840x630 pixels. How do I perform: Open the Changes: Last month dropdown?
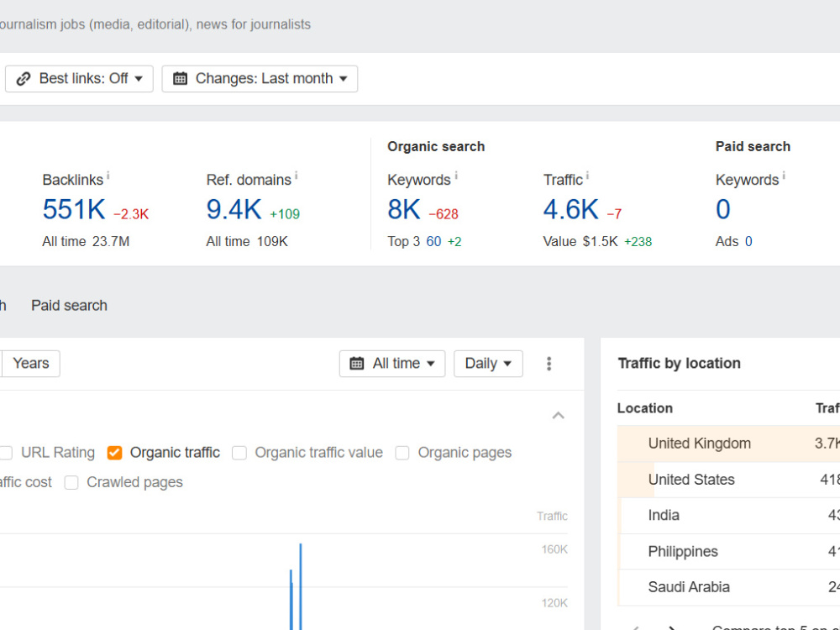point(260,79)
